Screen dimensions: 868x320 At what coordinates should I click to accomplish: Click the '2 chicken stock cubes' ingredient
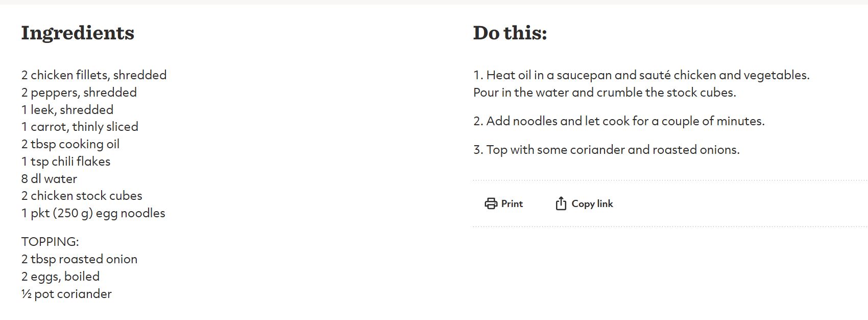click(82, 196)
